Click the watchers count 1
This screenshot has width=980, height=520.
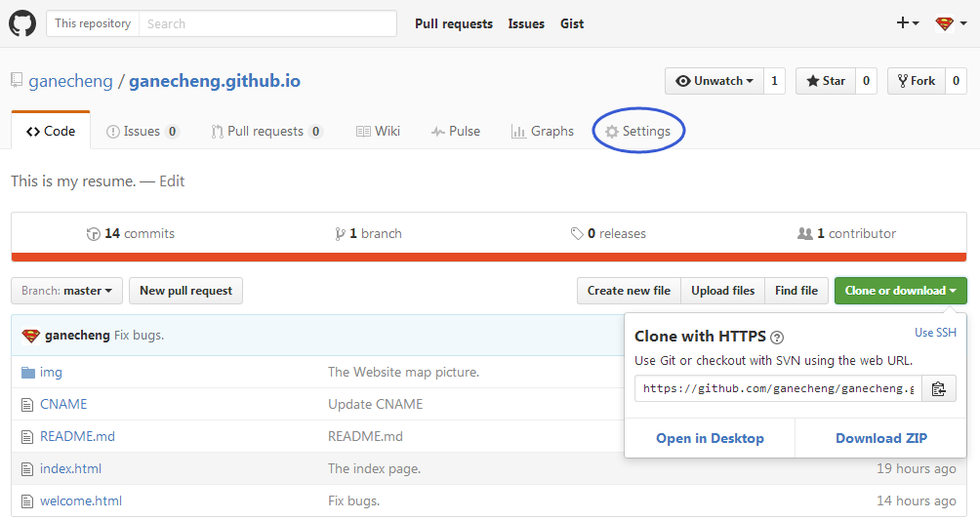coord(774,81)
